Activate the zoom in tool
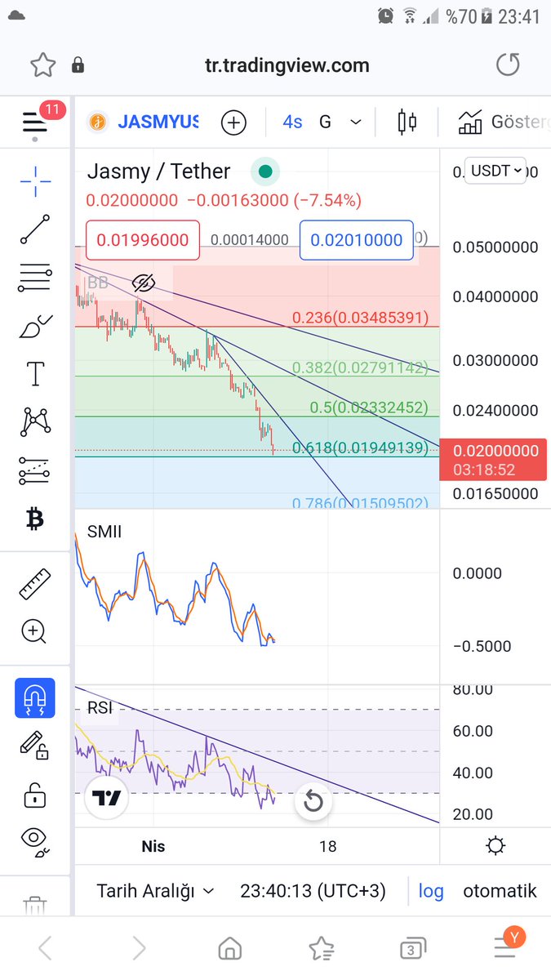 coord(35,630)
